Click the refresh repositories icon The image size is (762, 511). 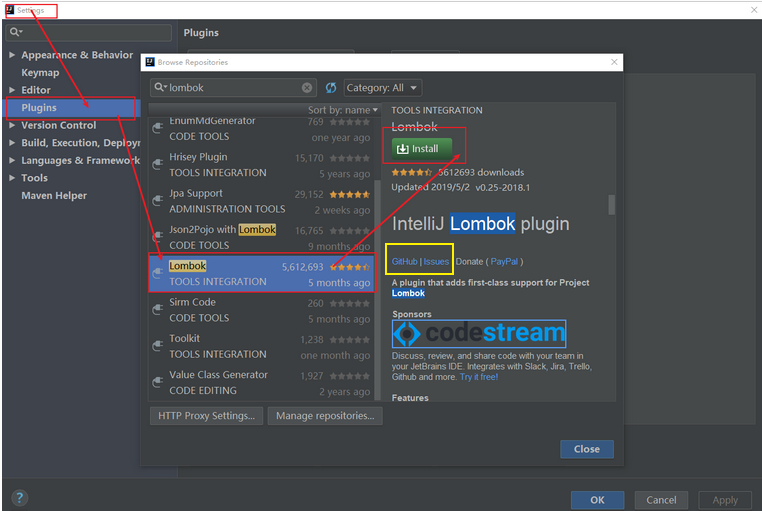[x=331, y=88]
